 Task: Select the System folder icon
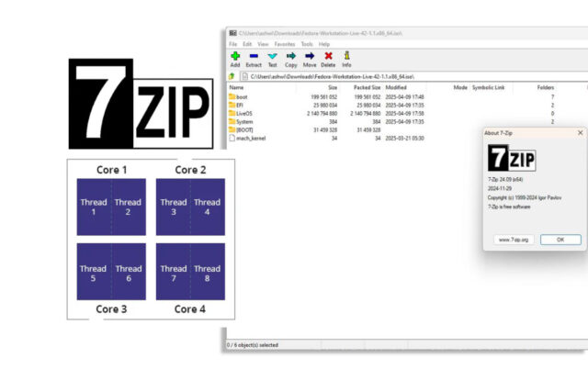pyautogui.click(x=232, y=121)
